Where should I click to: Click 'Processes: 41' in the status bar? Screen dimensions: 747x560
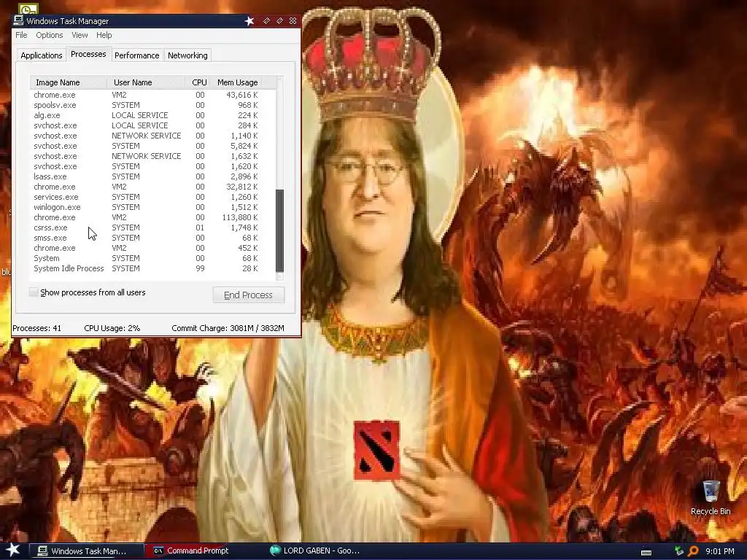click(x=36, y=328)
